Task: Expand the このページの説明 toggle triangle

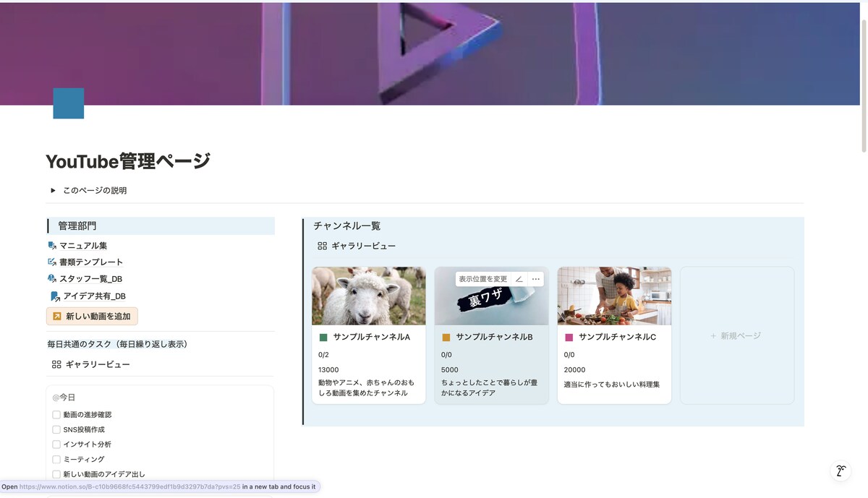Action: [53, 191]
